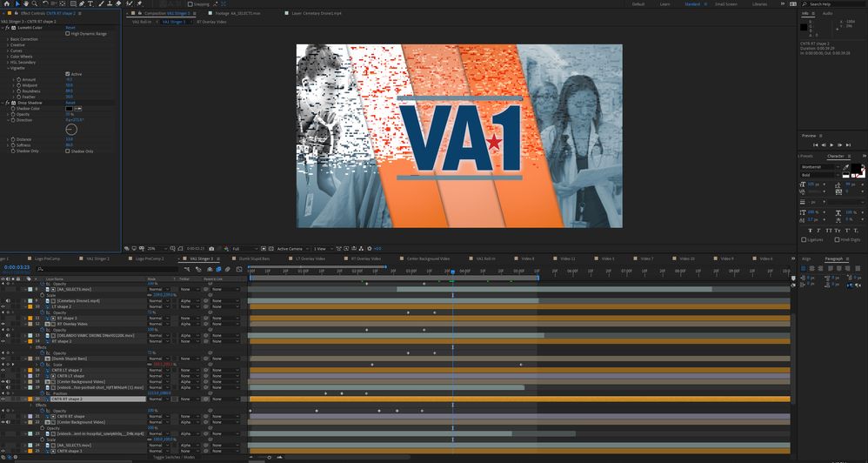
Task: Open the black Shadow Color swatch
Action: click(x=70, y=109)
